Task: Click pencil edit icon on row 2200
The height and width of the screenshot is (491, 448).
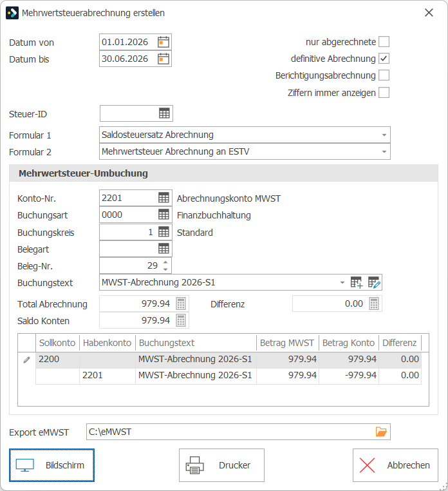Action: [26, 360]
